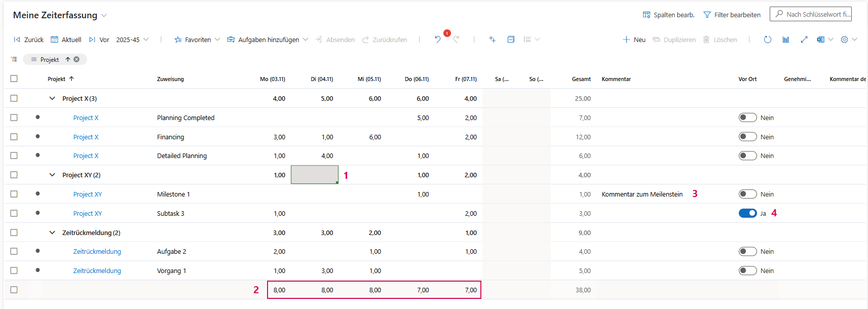Click the Excel export icon
The height and width of the screenshot is (309, 868).
tap(820, 40)
